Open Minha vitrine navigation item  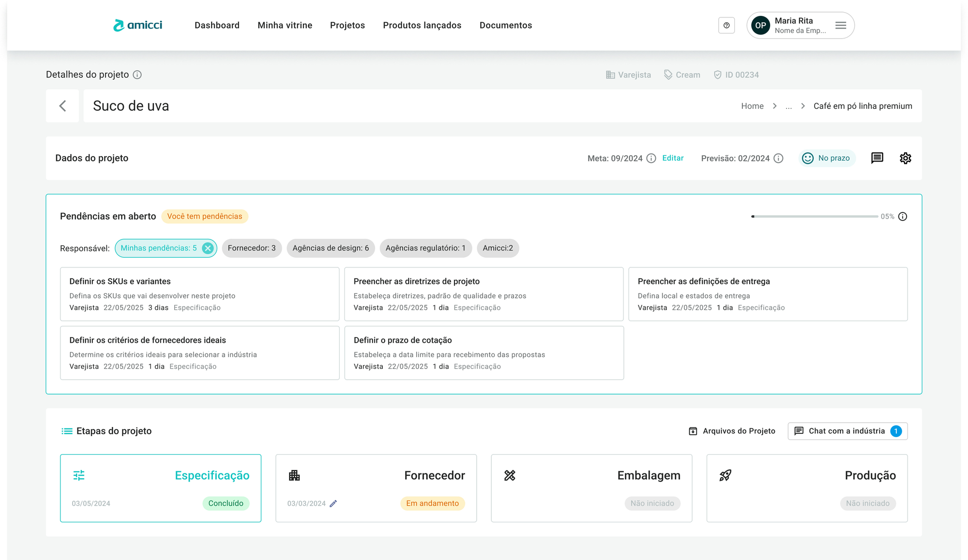coord(285,25)
